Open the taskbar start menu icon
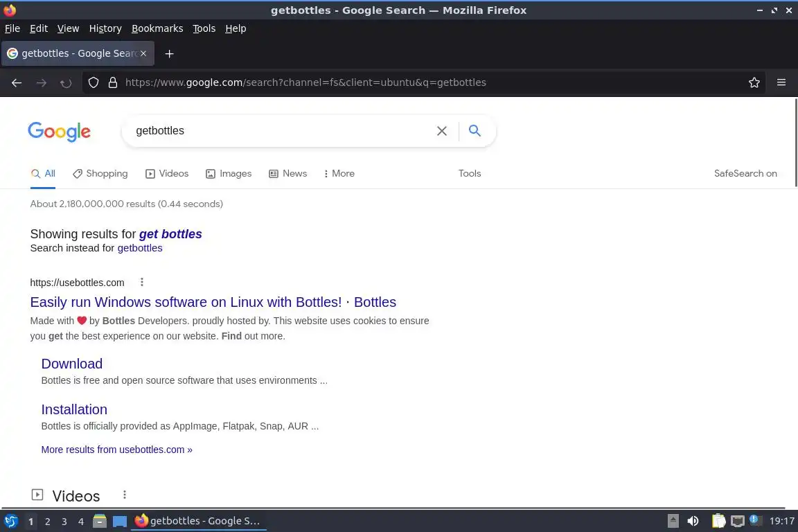 tap(10, 521)
